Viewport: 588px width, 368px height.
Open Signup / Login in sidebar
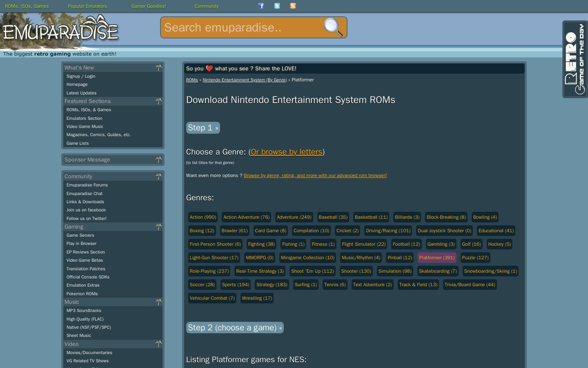(x=81, y=76)
